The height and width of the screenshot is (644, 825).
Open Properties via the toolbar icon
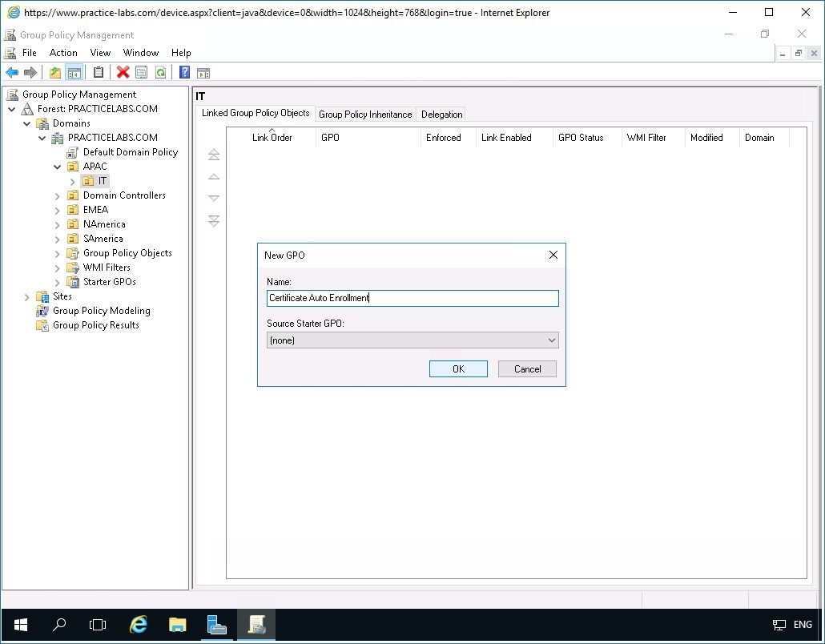pos(142,72)
